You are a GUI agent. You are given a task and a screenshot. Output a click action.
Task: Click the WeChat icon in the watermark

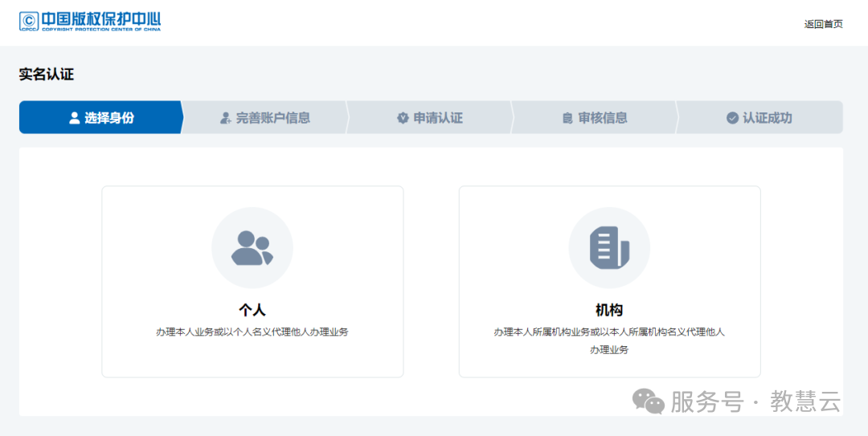click(x=649, y=401)
